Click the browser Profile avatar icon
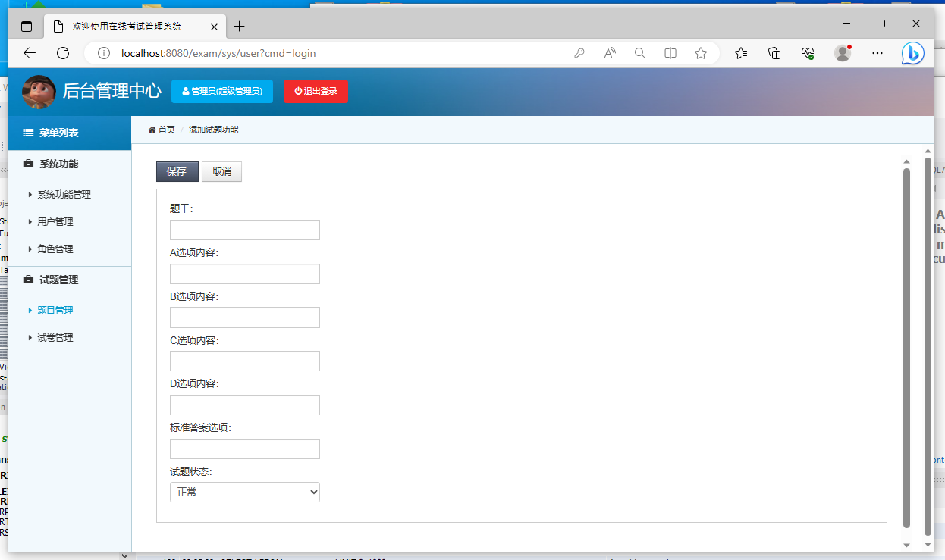 pyautogui.click(x=842, y=53)
